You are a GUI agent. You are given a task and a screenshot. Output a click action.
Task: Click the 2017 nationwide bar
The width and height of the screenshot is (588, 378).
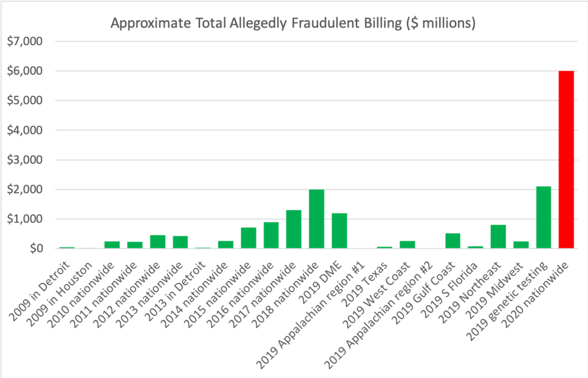[294, 229]
